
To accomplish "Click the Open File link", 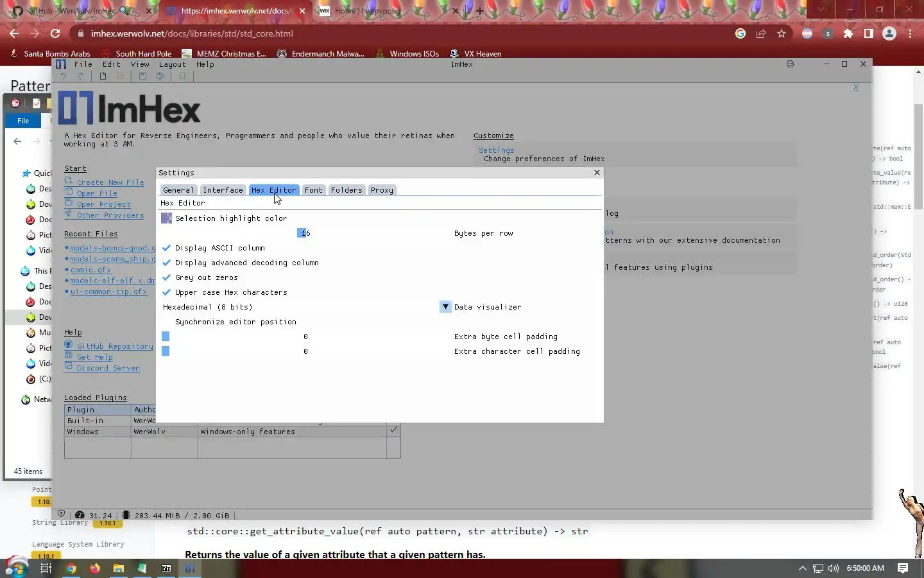I will [x=97, y=193].
